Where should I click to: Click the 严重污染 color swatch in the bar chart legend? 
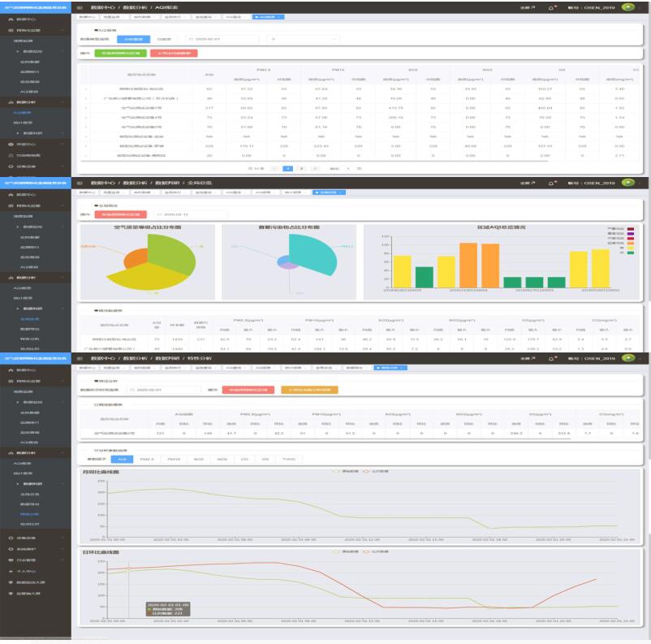[632, 229]
